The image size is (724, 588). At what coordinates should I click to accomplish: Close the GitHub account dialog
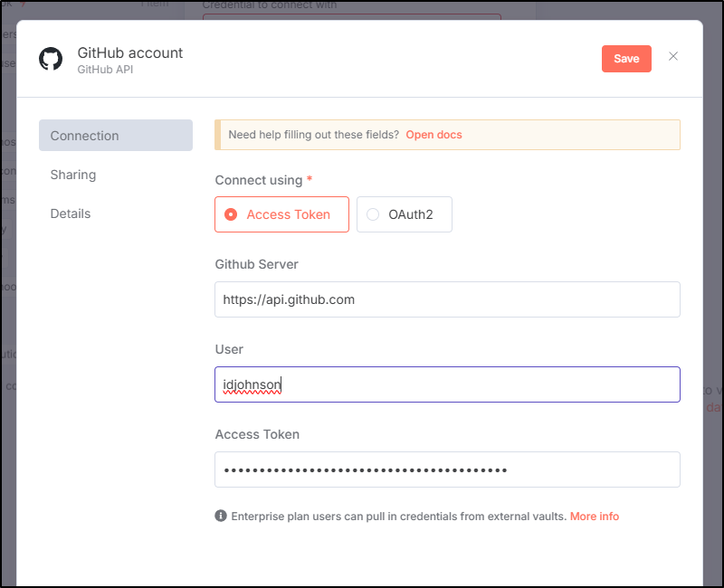click(x=673, y=56)
